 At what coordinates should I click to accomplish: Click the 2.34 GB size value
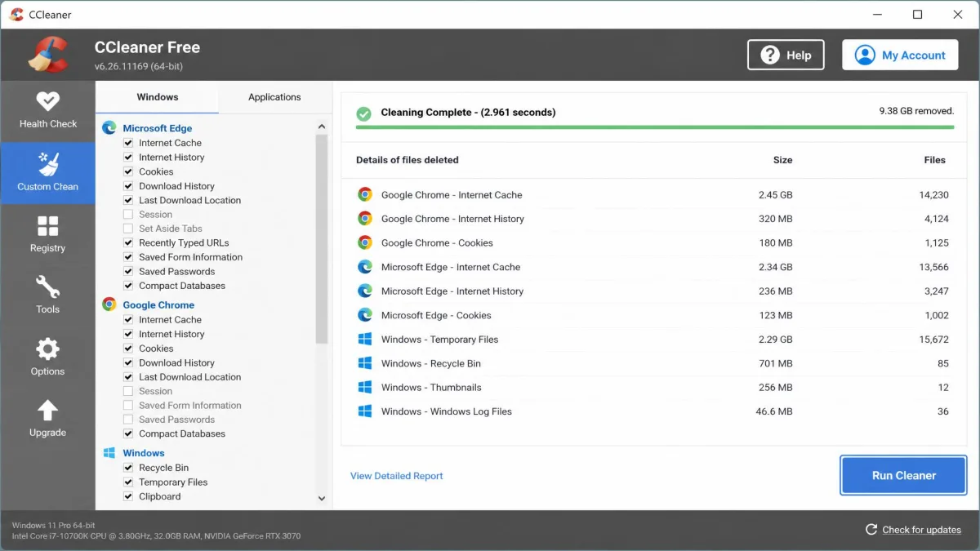(x=775, y=267)
